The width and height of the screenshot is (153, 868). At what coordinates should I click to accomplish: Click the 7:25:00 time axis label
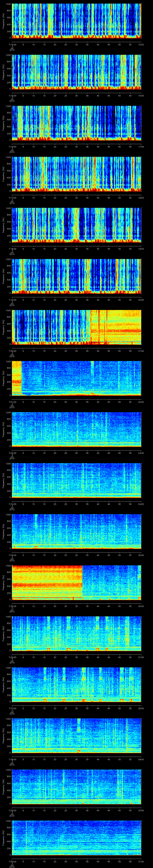[x=12, y=606]
